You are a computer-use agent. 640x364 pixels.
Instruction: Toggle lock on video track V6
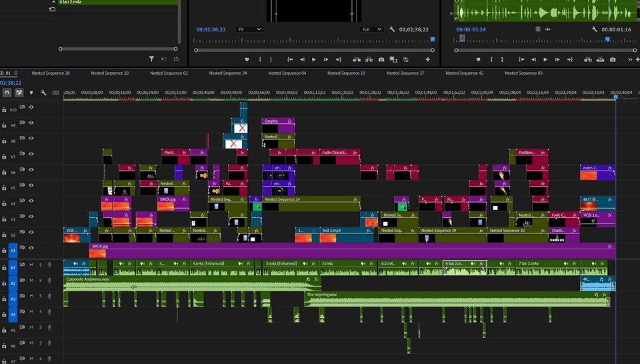click(4, 171)
